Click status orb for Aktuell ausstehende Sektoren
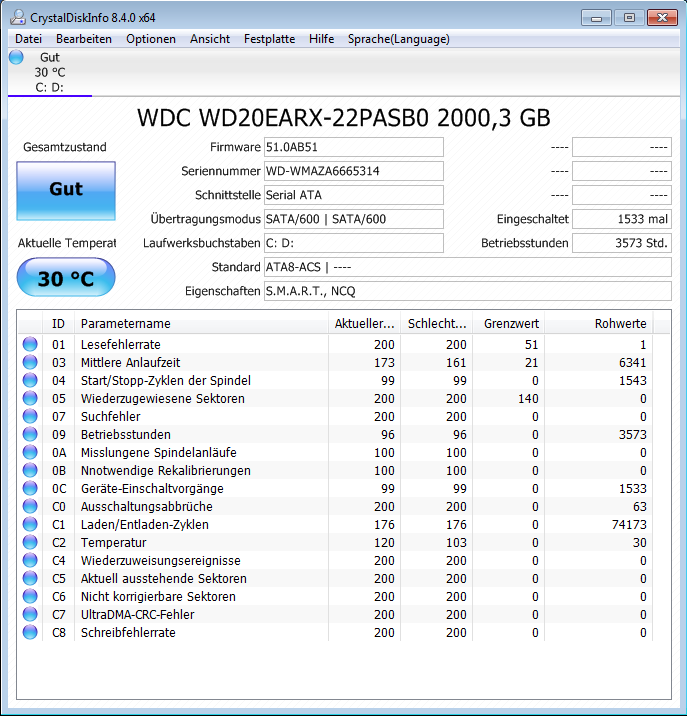 pos(30,579)
